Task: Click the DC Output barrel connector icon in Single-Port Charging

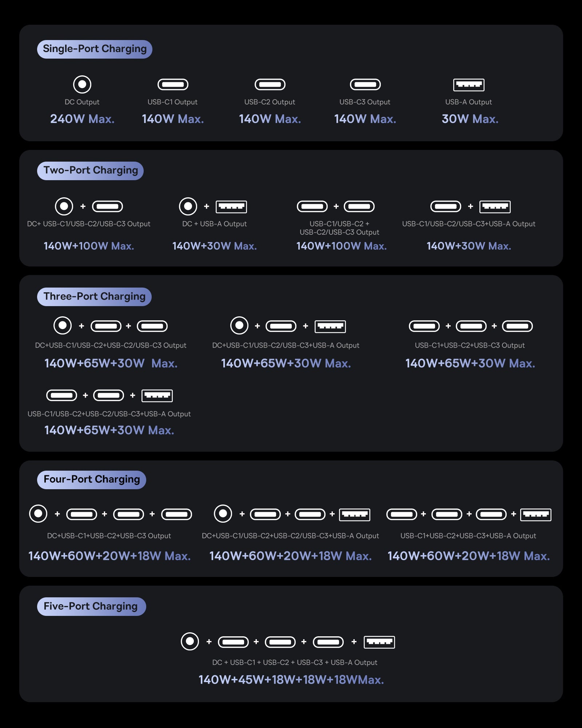Action: [82, 84]
